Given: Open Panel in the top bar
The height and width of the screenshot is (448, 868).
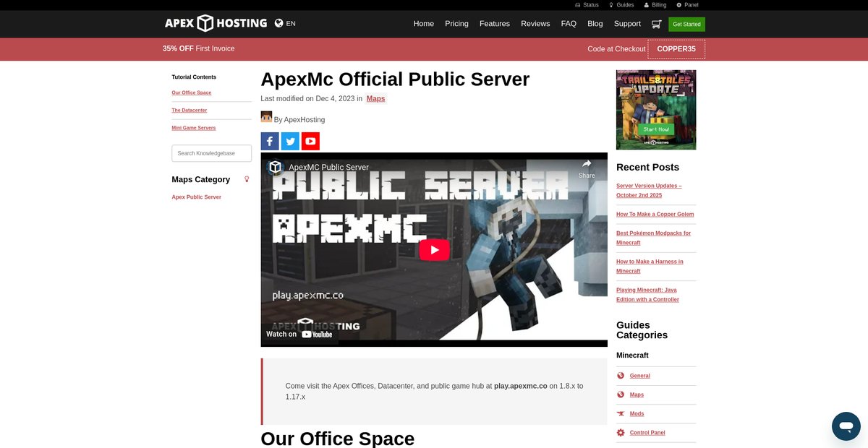Looking at the screenshot, I should click(x=687, y=5).
